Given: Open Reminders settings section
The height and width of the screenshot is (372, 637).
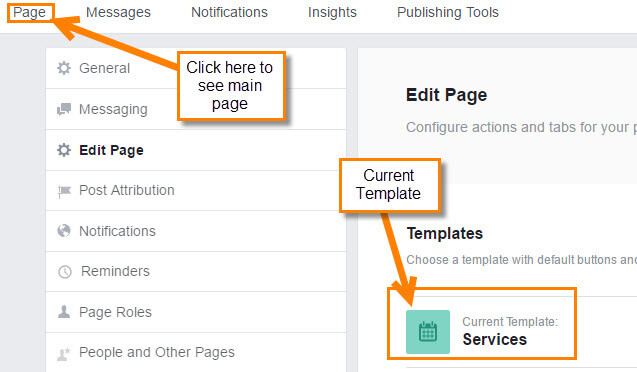Looking at the screenshot, I should click(x=196, y=271).
